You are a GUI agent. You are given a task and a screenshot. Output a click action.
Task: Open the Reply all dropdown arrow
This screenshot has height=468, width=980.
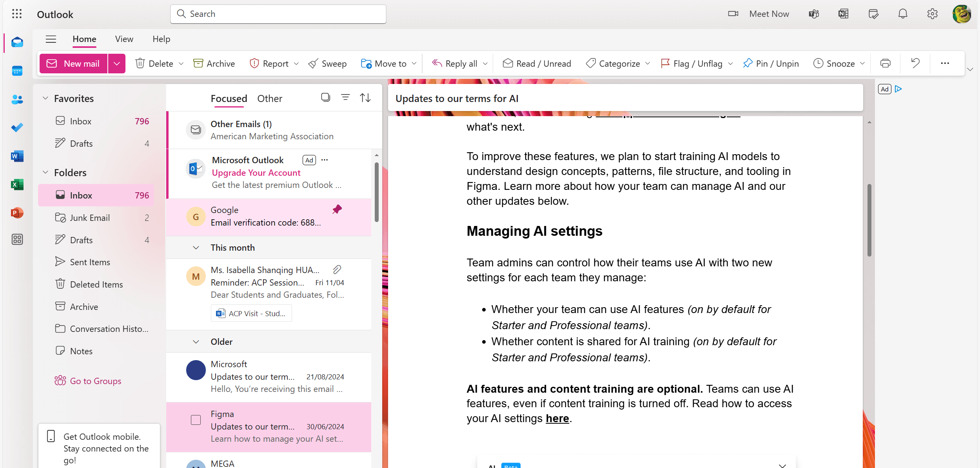point(485,64)
